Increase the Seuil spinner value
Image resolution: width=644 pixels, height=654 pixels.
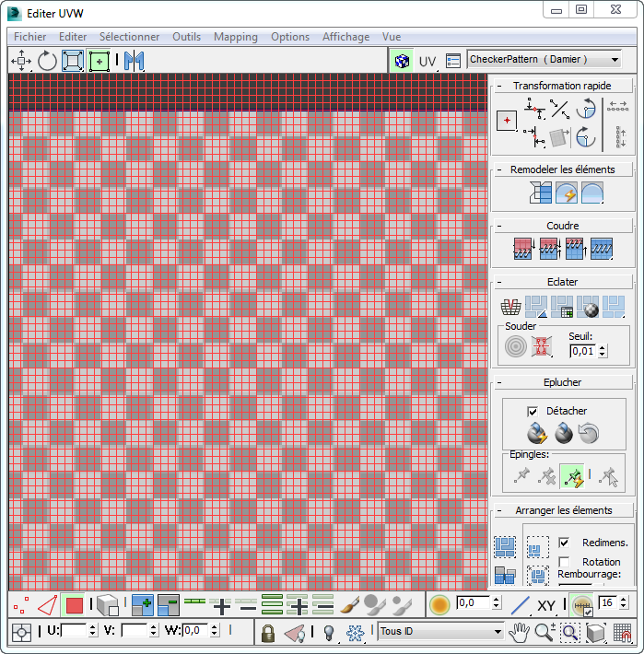(x=602, y=348)
